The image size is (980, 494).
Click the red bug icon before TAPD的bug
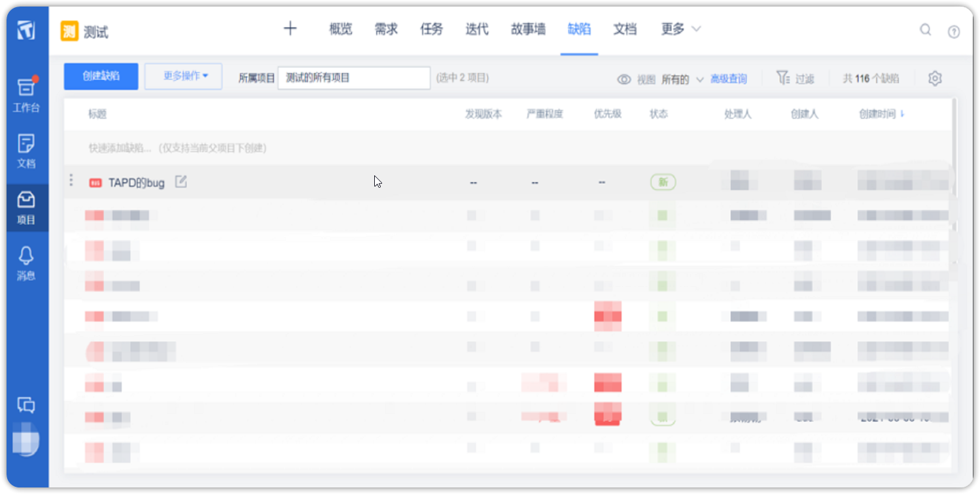click(96, 183)
